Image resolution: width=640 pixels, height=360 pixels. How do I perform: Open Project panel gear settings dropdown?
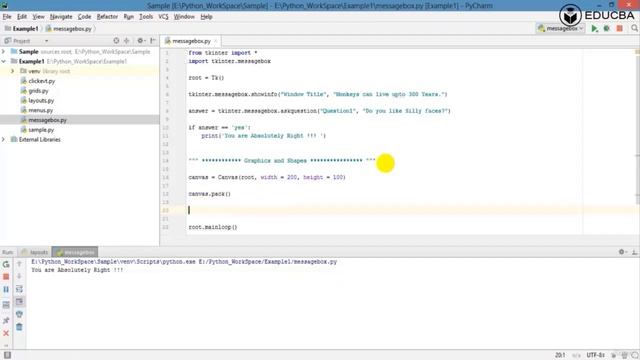point(141,41)
